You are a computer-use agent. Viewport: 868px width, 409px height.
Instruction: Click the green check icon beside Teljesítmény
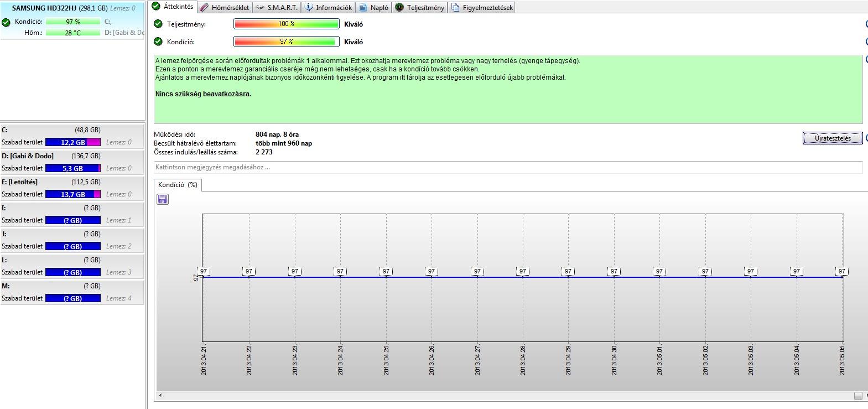pos(159,24)
